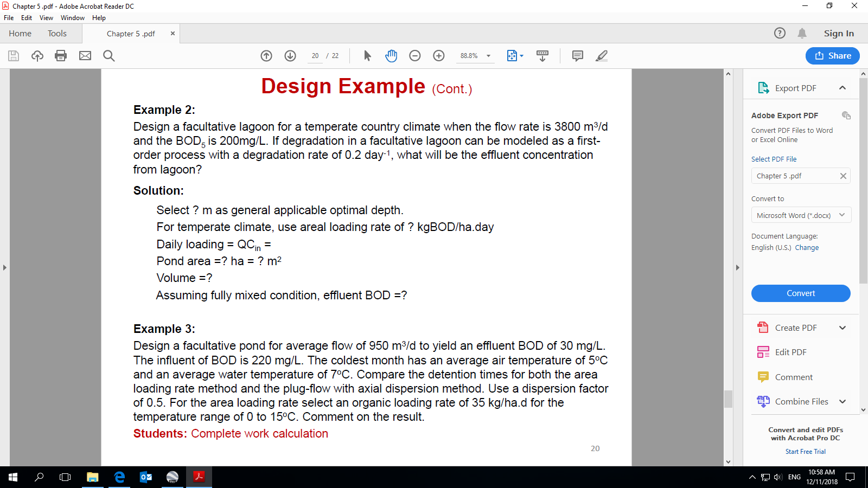Click the page number input field
The image size is (868, 488).
[315, 56]
